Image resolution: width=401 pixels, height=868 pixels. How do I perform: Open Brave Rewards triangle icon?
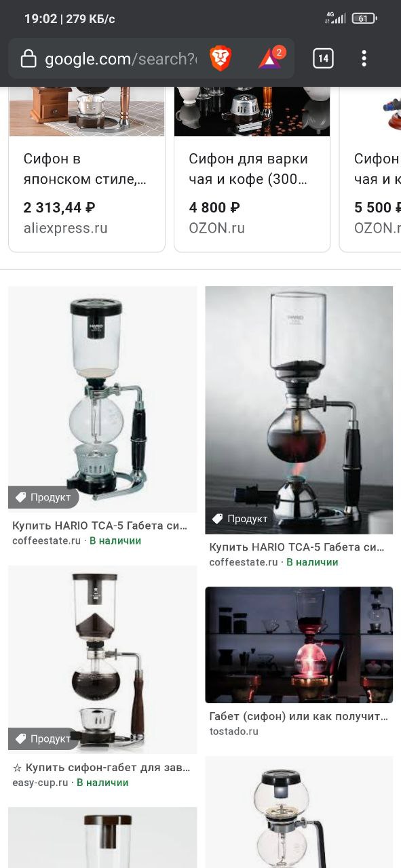270,59
